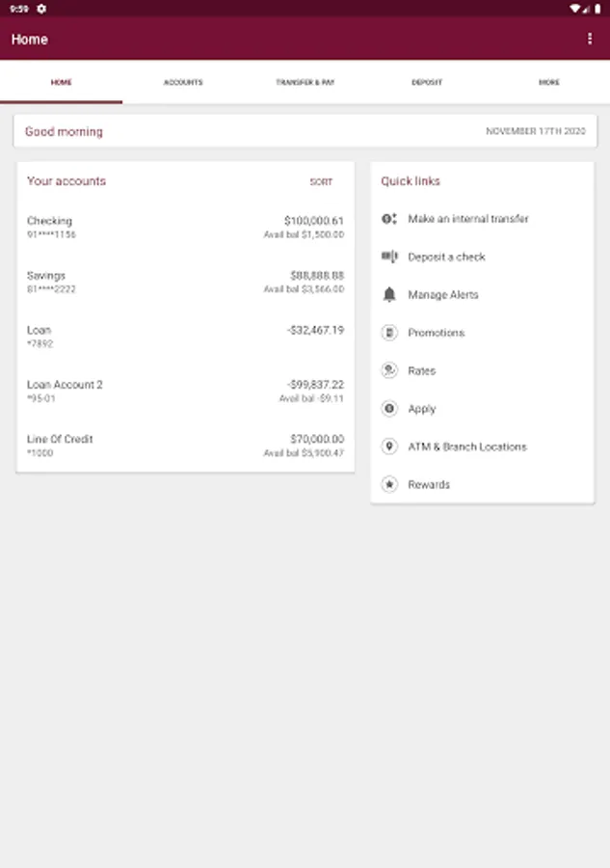The height and width of the screenshot is (868, 610).
Task: Open the More tab
Action: coord(549,82)
